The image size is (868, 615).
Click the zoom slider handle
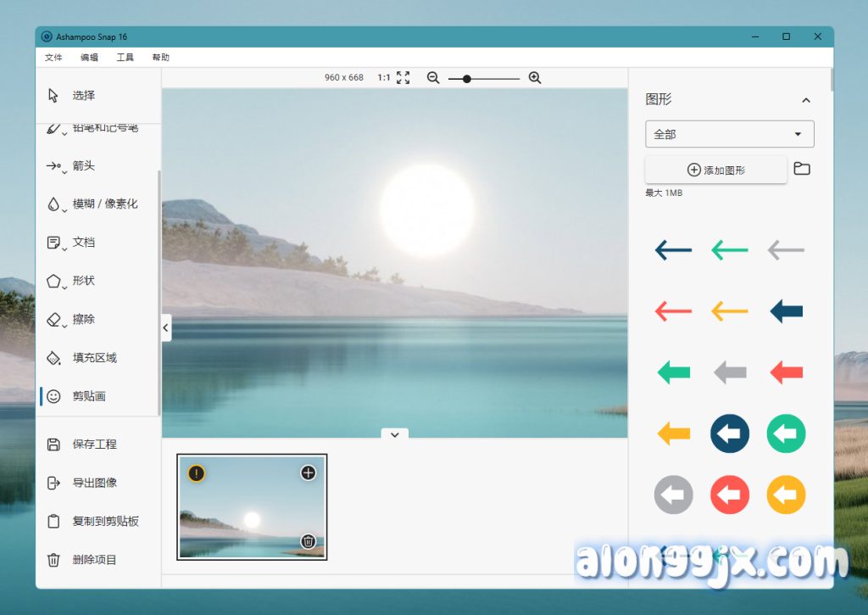pos(467,78)
